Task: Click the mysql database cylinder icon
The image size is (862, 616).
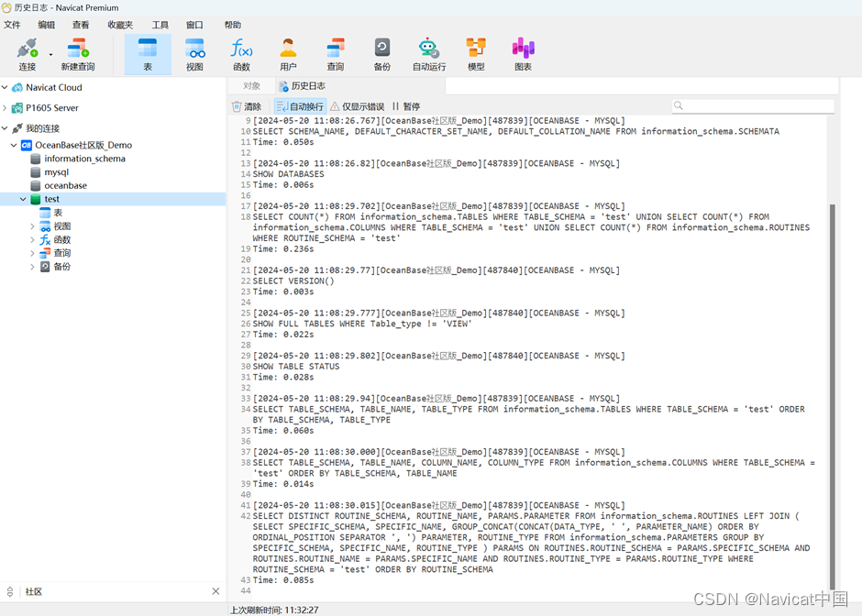Action: point(36,172)
